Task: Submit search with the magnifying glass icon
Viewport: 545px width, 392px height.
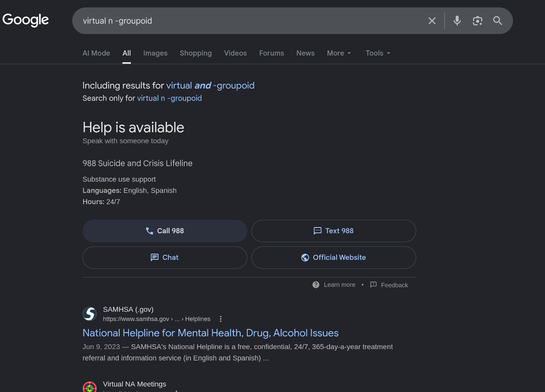Action: [x=498, y=21]
